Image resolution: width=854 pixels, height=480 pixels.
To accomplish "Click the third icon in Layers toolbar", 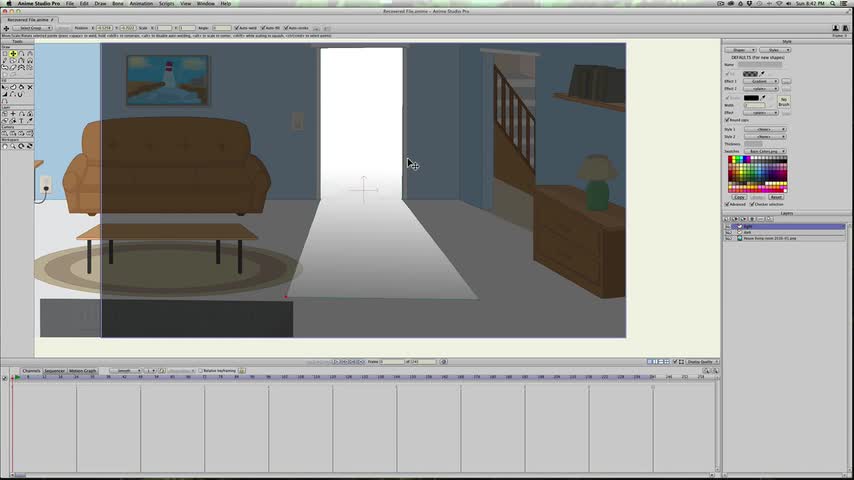I will point(743,219).
